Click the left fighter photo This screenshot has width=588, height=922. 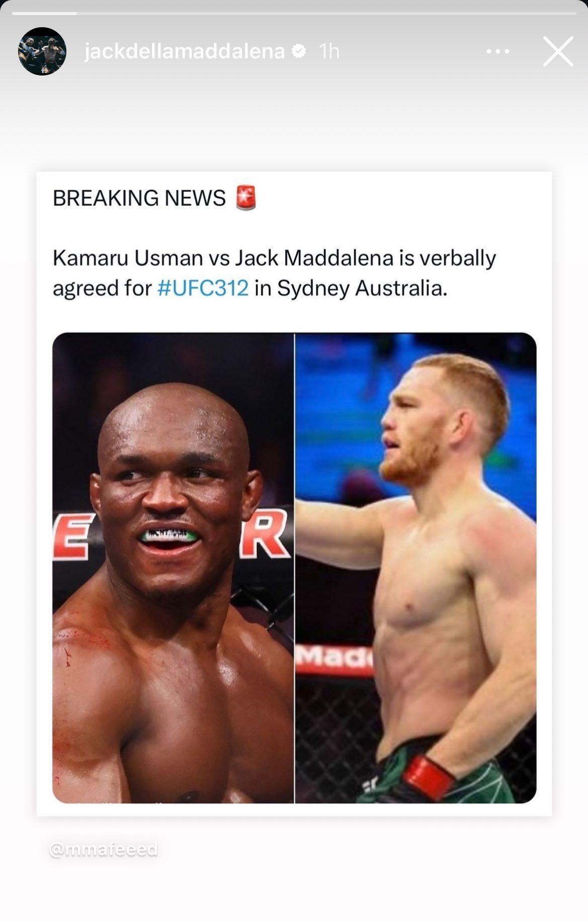(x=173, y=568)
